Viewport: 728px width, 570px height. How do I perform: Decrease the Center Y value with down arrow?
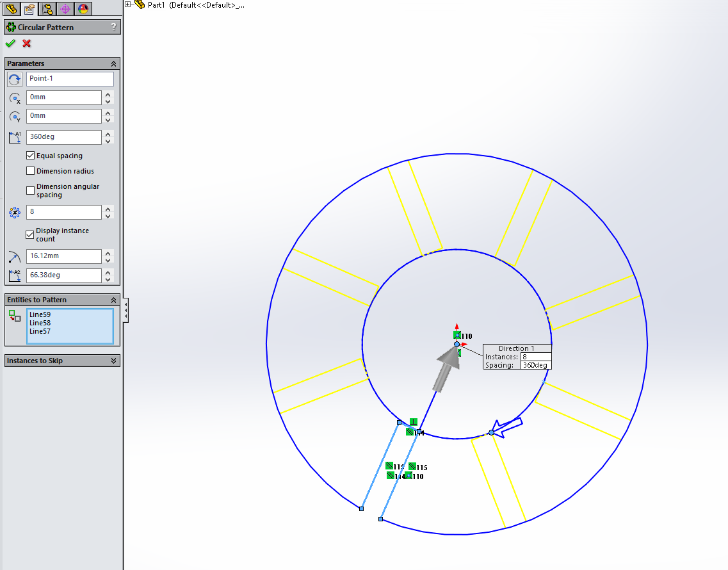(x=108, y=120)
